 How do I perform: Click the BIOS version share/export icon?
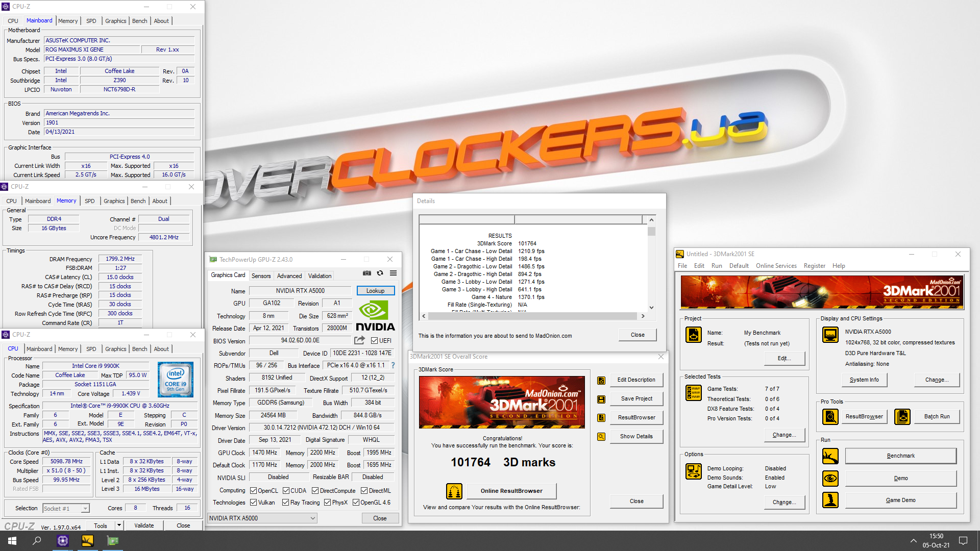pyautogui.click(x=360, y=340)
